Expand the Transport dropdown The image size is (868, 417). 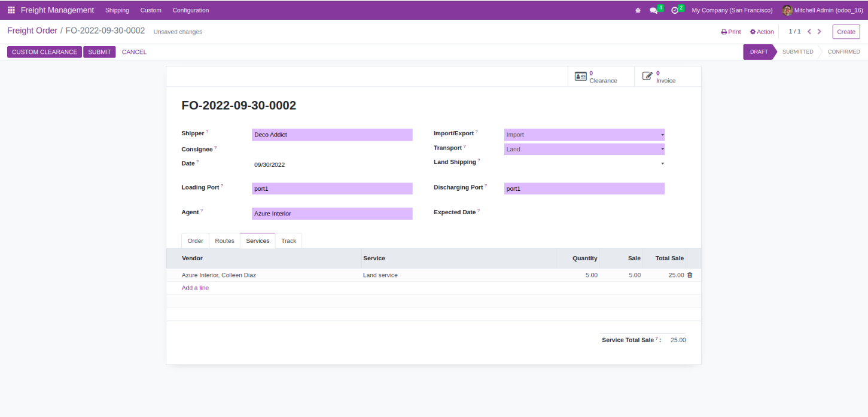coord(584,150)
